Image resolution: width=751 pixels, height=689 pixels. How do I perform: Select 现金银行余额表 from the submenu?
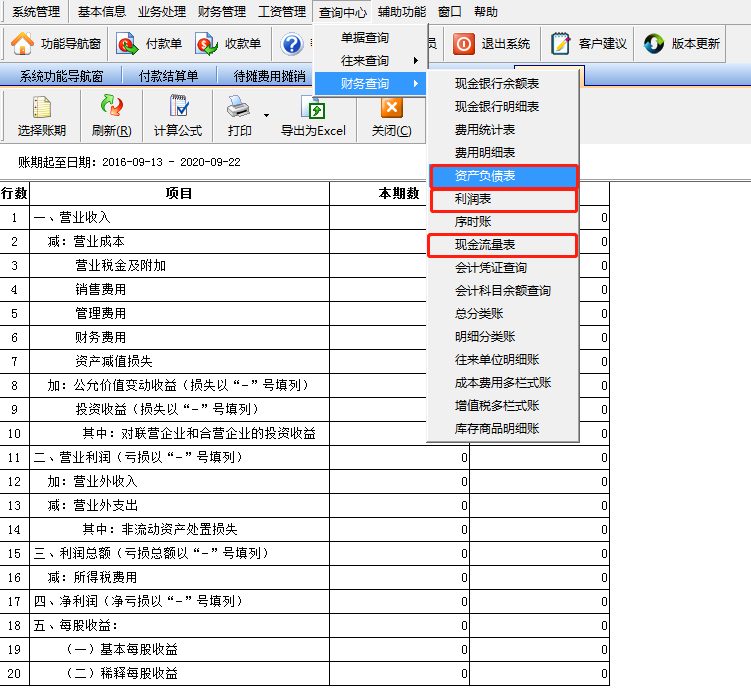point(503,83)
